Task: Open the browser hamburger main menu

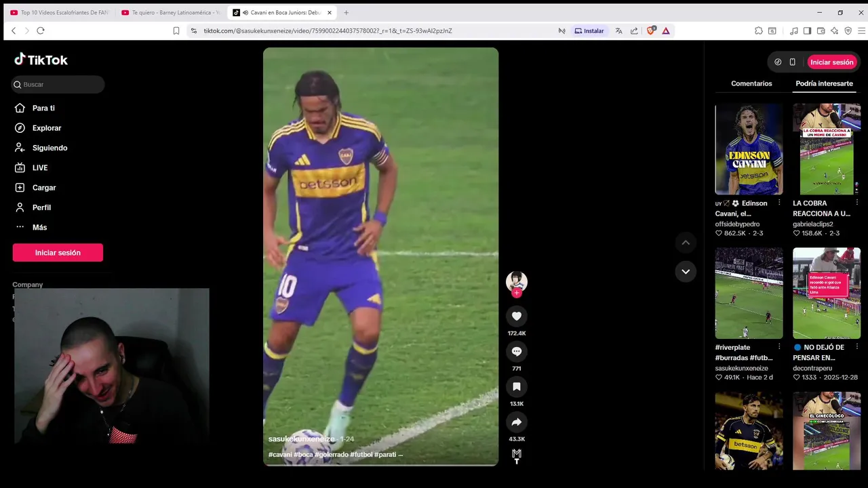Action: pyautogui.click(x=861, y=30)
